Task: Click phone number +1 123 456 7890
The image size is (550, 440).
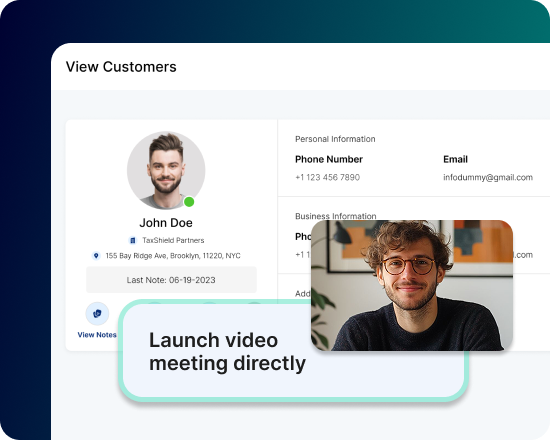Action: [x=328, y=177]
